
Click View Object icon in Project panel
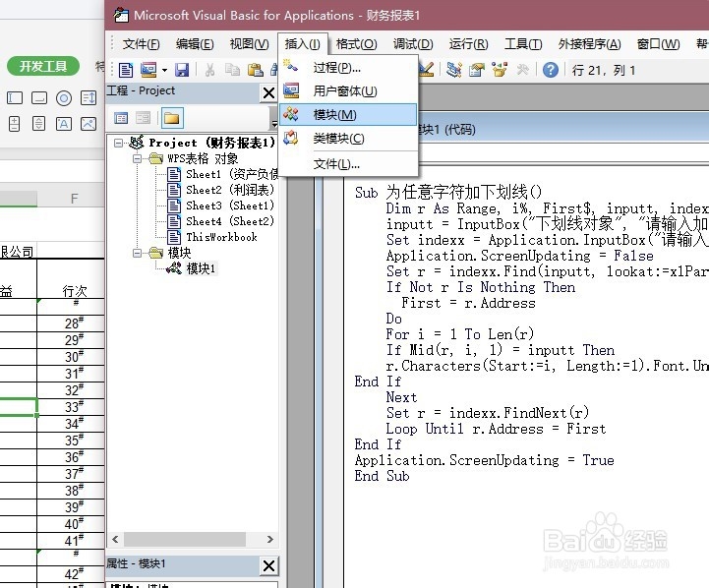click(x=143, y=118)
